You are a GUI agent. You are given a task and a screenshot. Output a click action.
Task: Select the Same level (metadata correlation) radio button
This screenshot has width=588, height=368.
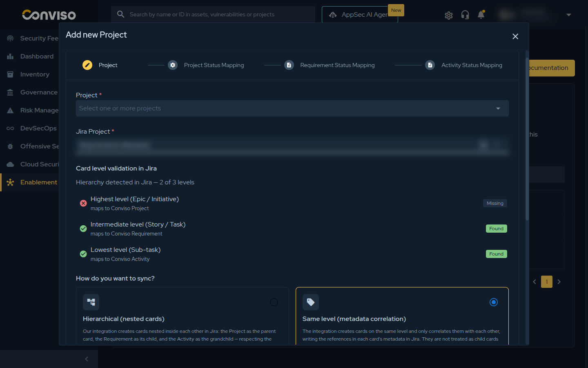click(x=494, y=302)
